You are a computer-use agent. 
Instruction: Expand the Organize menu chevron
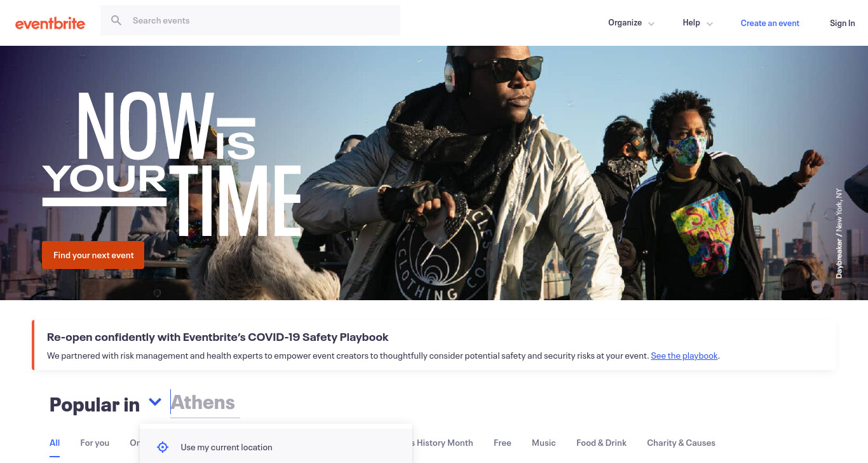[651, 24]
